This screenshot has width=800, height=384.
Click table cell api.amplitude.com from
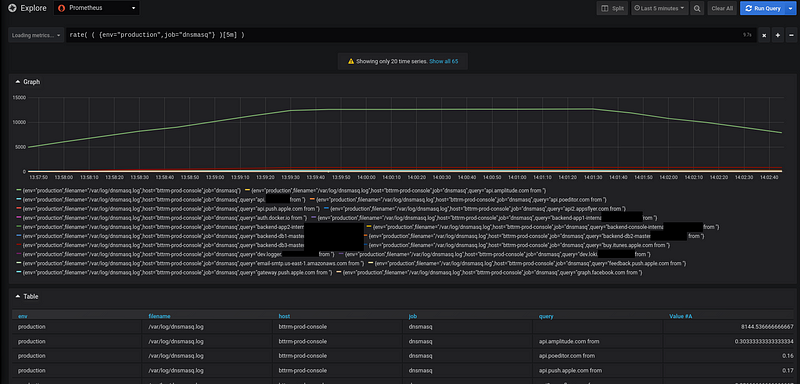click(x=569, y=341)
